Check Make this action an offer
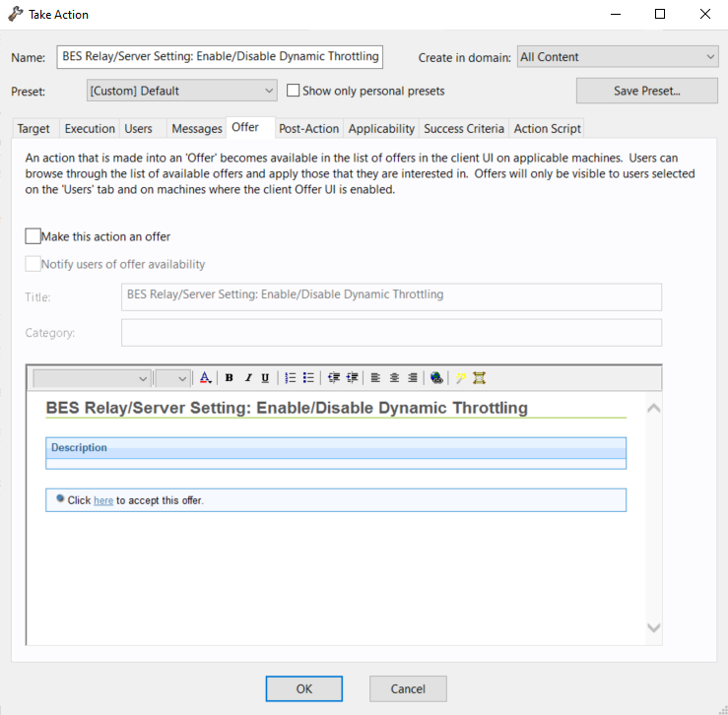The height and width of the screenshot is (715, 728). tap(33, 236)
